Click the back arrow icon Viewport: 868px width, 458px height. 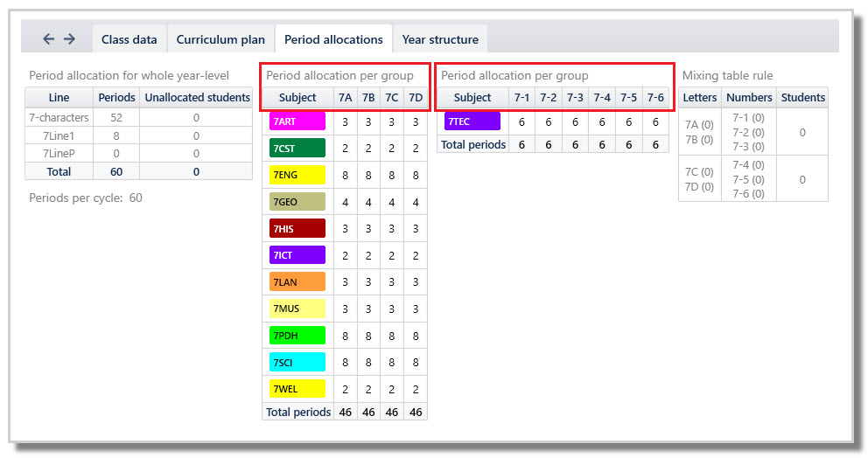click(49, 38)
